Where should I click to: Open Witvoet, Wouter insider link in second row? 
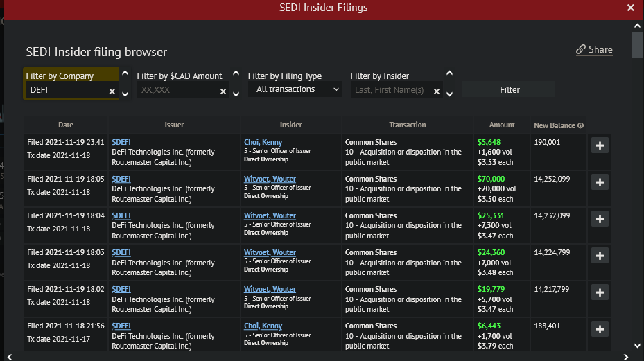270,179
